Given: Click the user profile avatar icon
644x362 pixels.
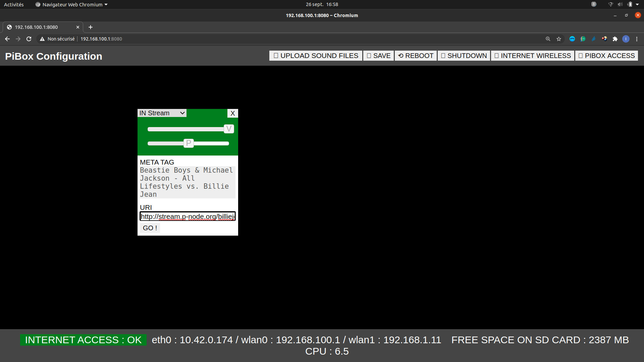Looking at the screenshot, I should pyautogui.click(x=626, y=39).
